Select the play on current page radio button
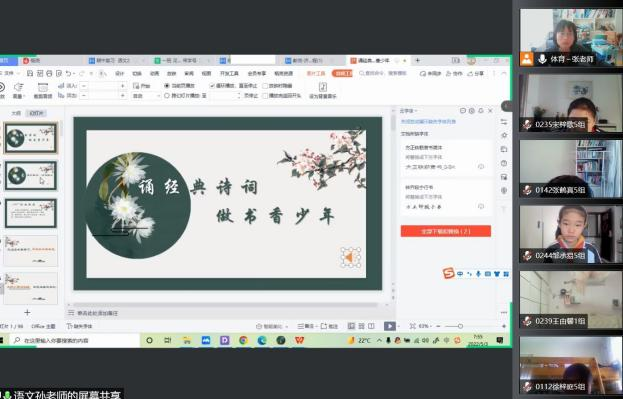 coord(167,86)
